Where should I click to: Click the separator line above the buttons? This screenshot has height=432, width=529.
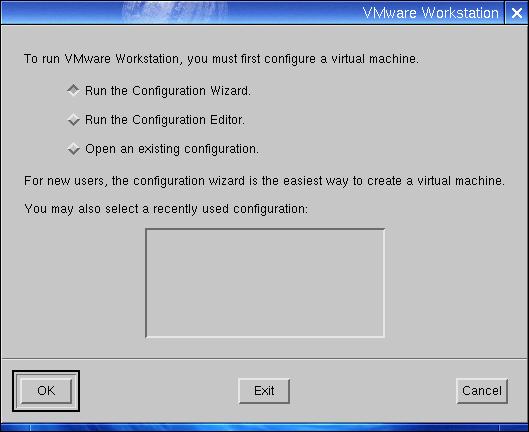(264, 358)
